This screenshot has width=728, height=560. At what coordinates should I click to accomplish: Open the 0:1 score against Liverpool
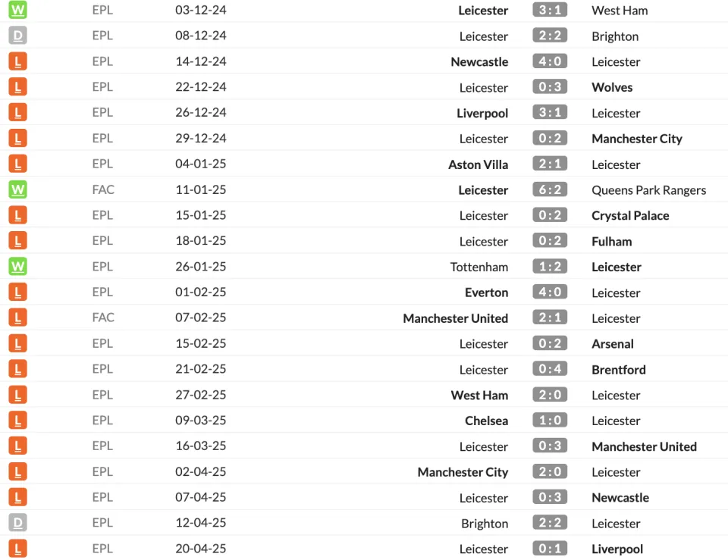[550, 549]
